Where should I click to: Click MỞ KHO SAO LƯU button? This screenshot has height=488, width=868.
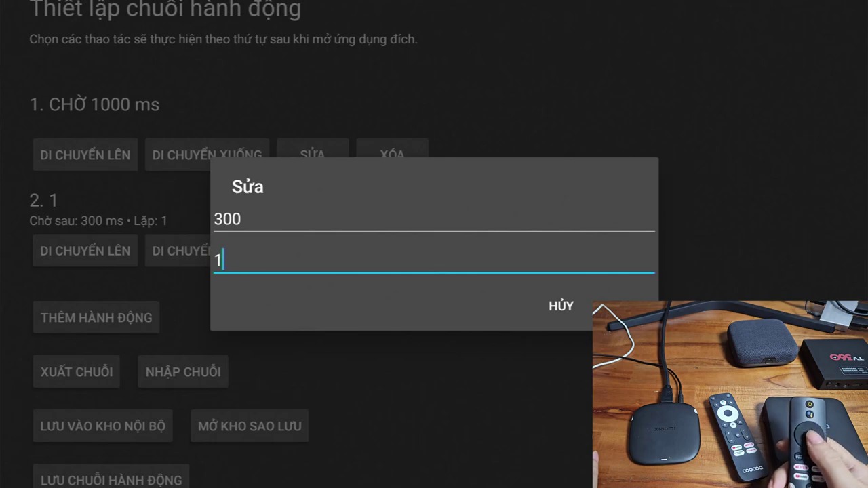pyautogui.click(x=250, y=426)
